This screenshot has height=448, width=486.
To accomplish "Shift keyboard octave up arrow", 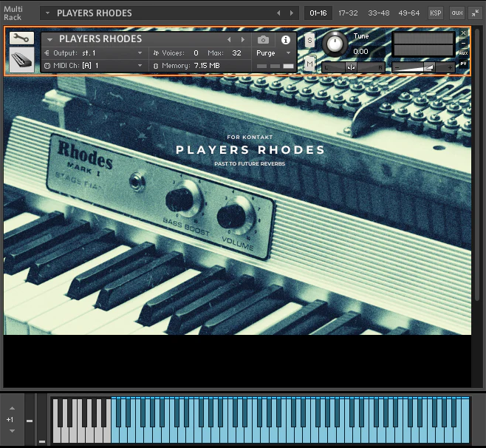I will coord(12,408).
